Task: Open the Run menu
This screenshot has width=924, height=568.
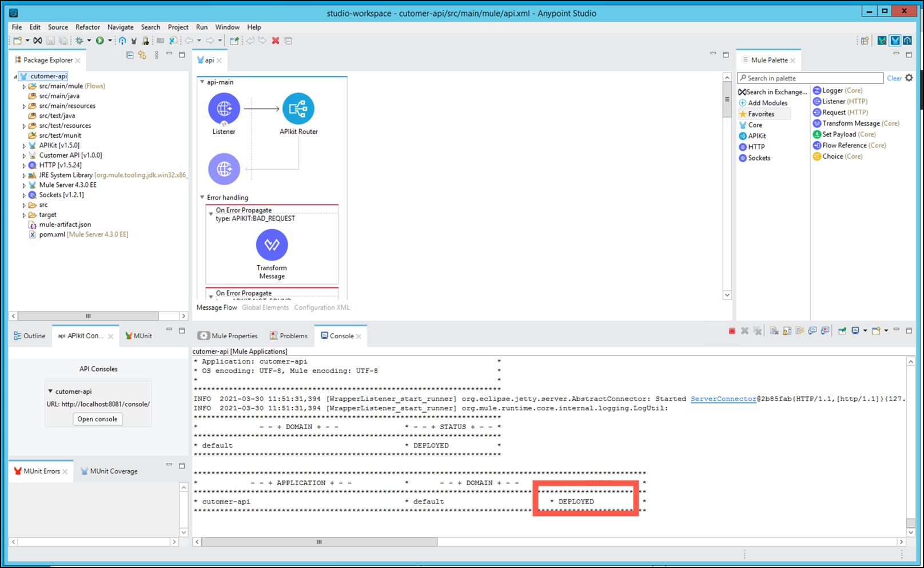Action: tap(202, 27)
